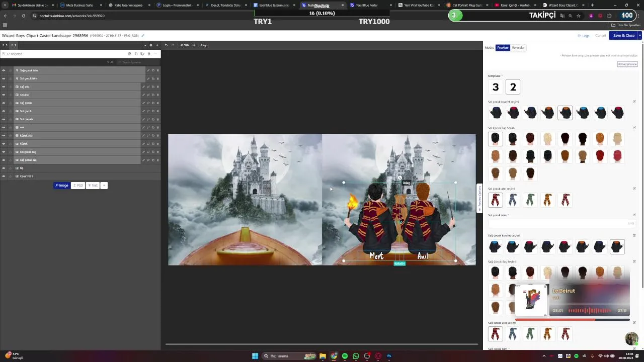Click the Save & Close button

623,36
